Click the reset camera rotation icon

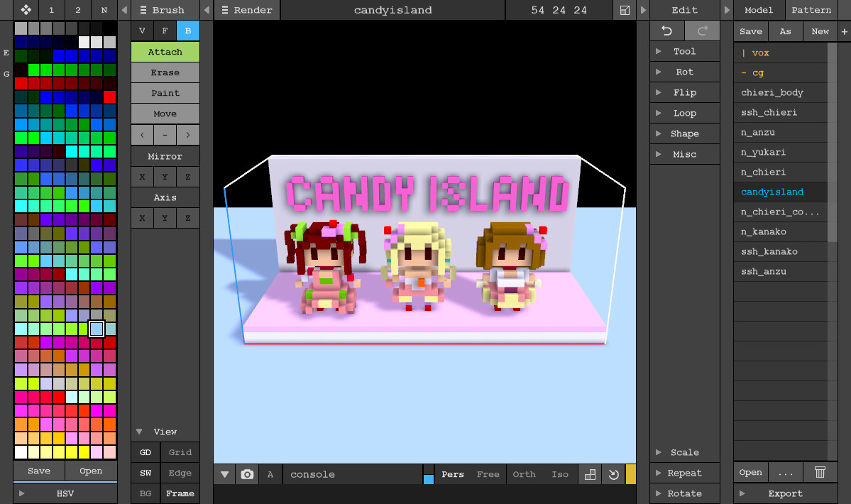[613, 474]
